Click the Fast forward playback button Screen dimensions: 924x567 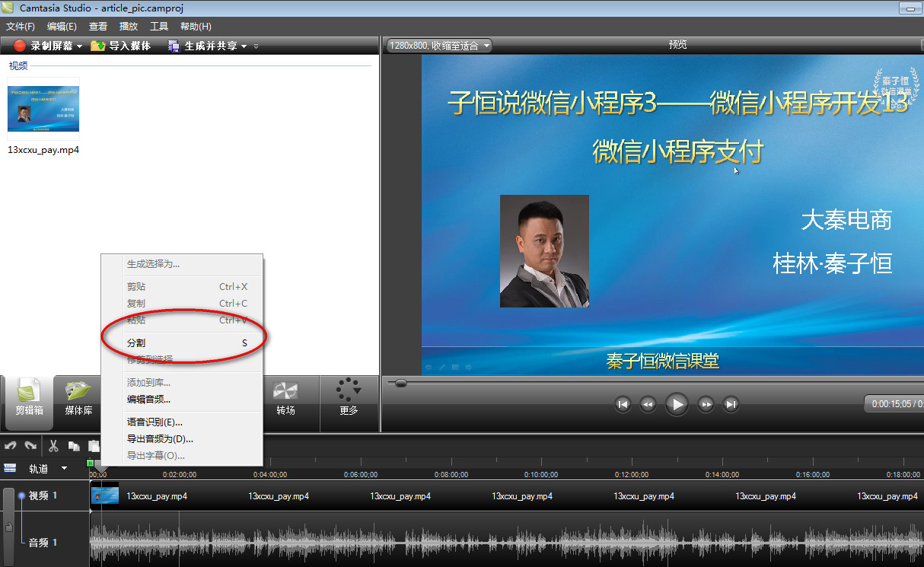point(706,404)
